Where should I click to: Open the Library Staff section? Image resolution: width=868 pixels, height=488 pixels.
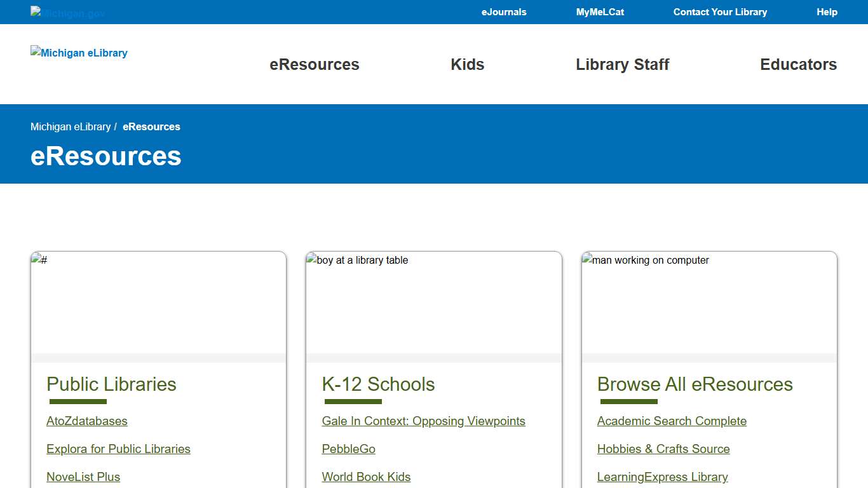coord(623,64)
